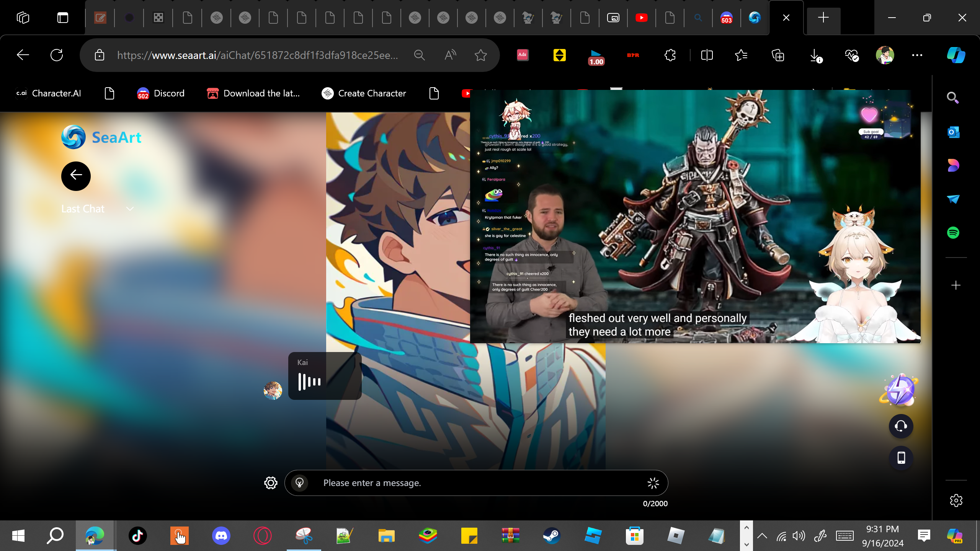Screen dimensions: 980x551
Task: Open the Ads extension icon
Action: 523,55
